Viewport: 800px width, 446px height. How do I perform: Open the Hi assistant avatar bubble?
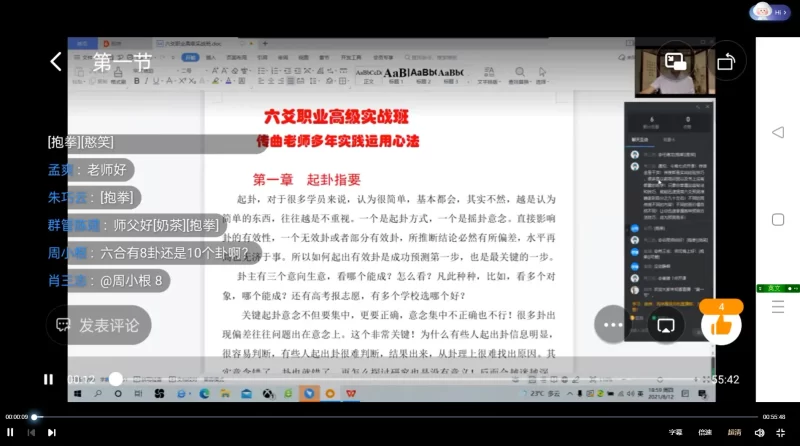(x=769, y=11)
